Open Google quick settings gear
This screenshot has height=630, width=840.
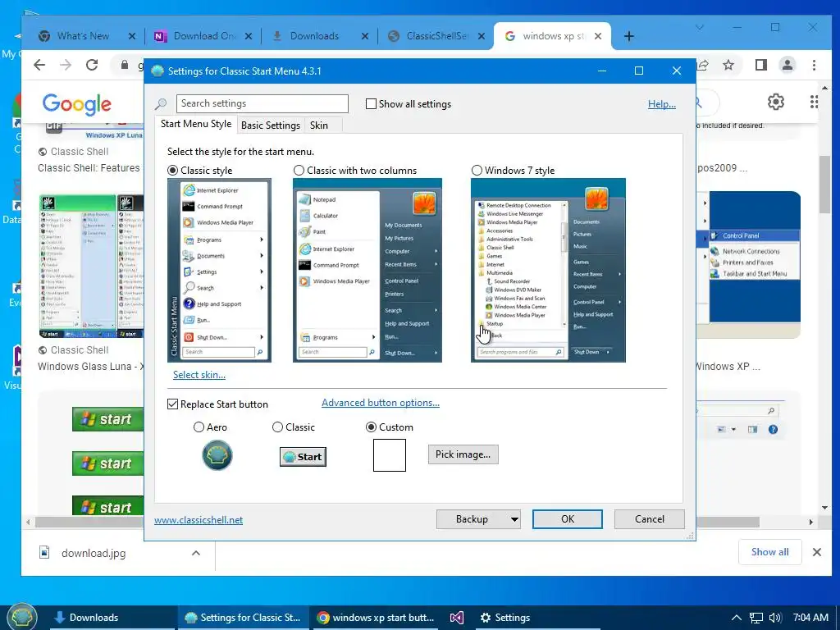click(776, 101)
